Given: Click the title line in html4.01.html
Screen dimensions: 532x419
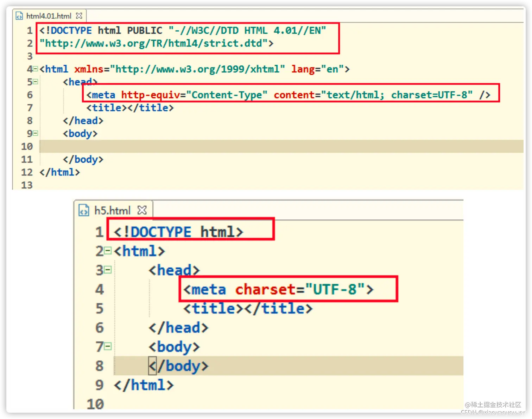Looking at the screenshot, I should (130, 108).
